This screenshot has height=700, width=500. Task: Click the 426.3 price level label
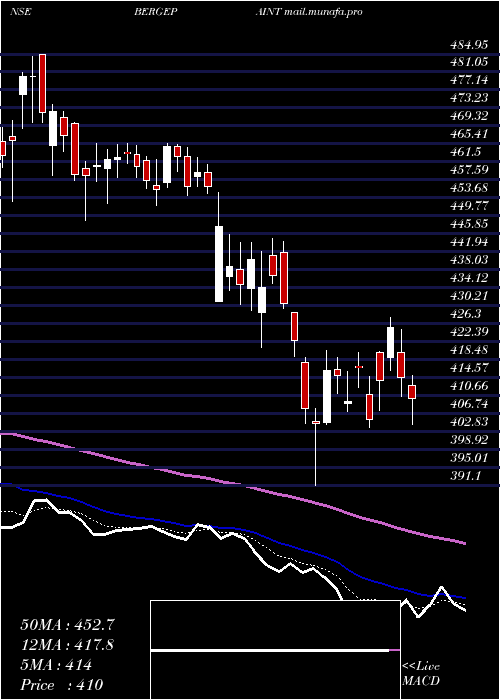(x=465, y=313)
